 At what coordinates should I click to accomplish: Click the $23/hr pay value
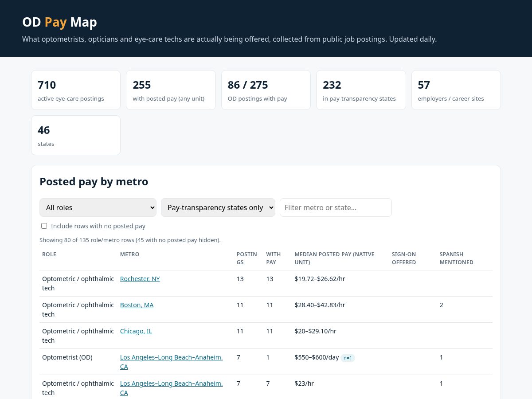(304, 383)
